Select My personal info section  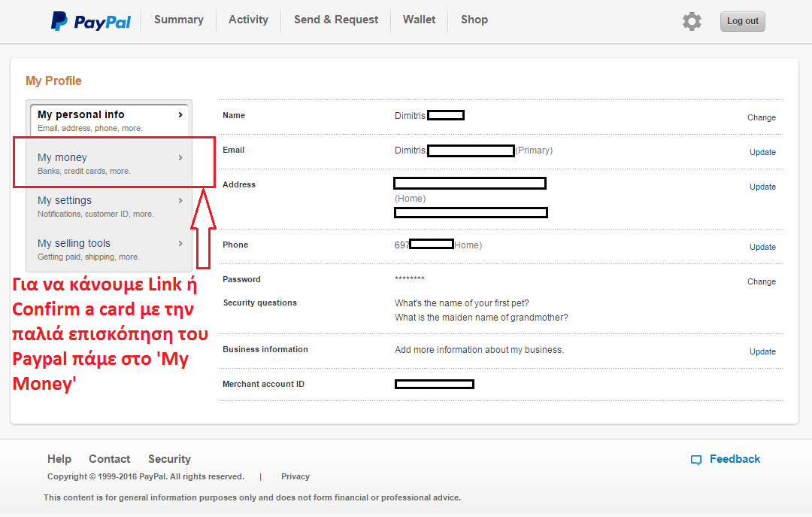pos(111,120)
